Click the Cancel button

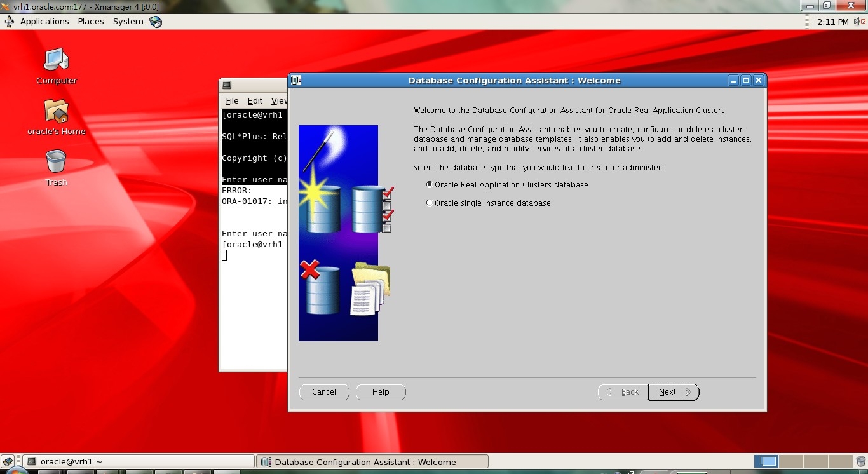point(324,392)
